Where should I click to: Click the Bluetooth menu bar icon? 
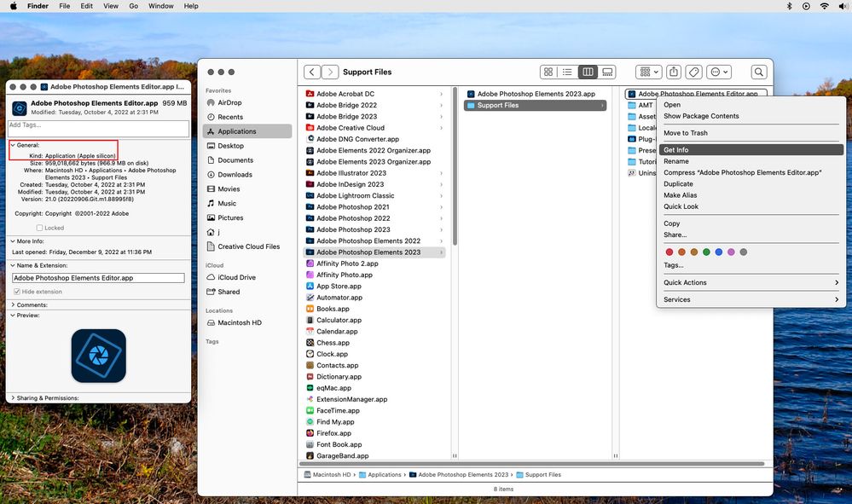(x=790, y=6)
